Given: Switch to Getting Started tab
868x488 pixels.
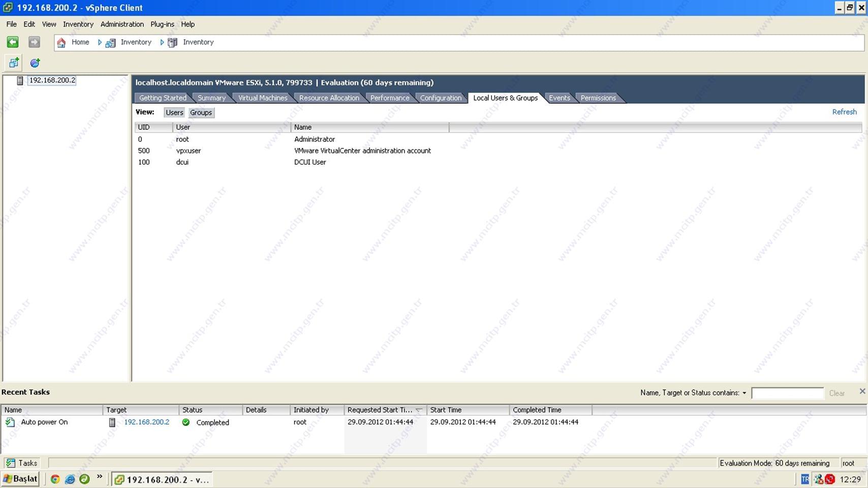Looking at the screenshot, I should [163, 98].
